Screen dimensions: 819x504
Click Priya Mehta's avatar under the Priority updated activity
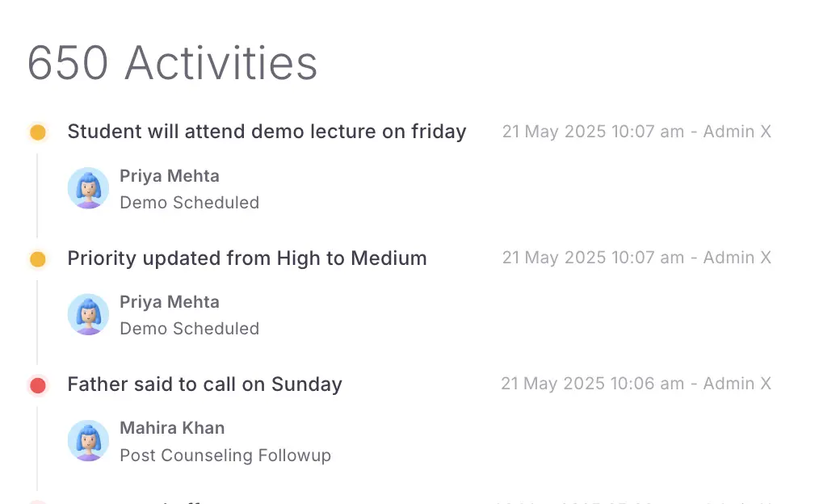[x=88, y=314]
